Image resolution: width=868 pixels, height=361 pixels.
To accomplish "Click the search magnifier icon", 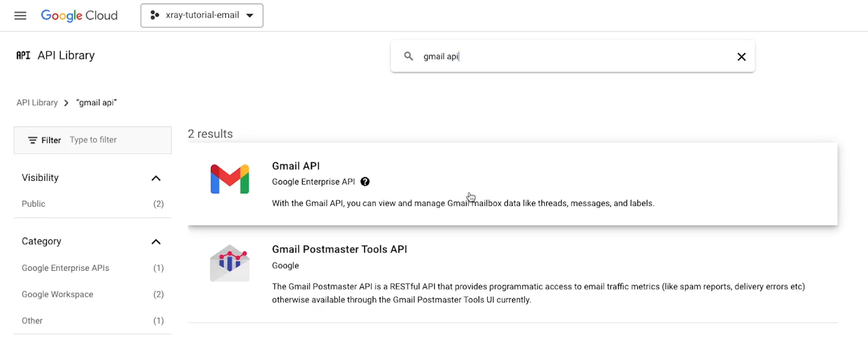I will [409, 56].
